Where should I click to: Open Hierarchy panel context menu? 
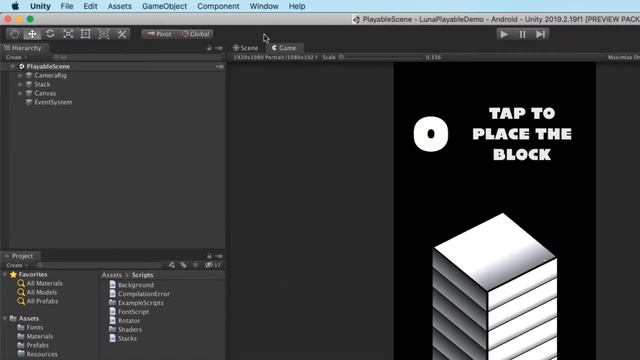point(219,48)
